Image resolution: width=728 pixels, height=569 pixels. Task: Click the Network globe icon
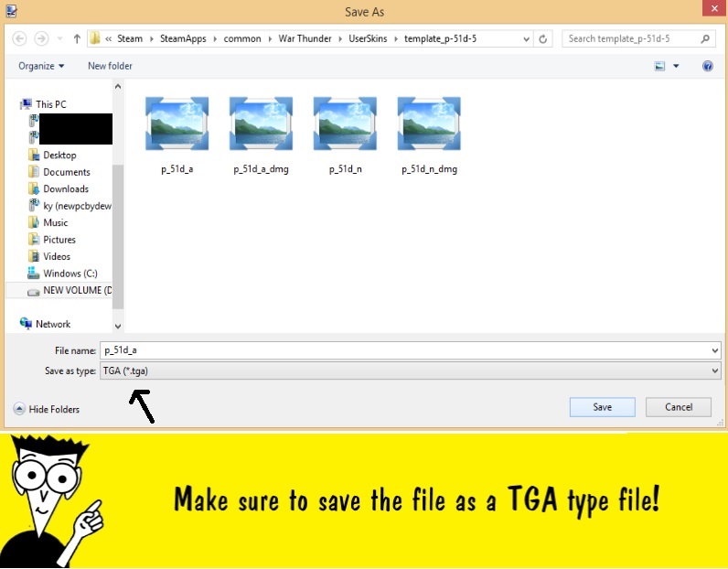[26, 323]
